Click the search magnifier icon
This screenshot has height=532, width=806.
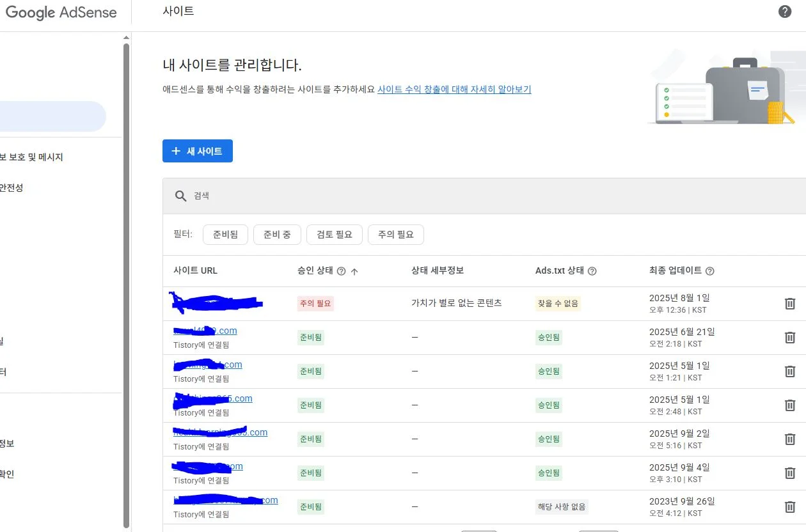pyautogui.click(x=181, y=196)
